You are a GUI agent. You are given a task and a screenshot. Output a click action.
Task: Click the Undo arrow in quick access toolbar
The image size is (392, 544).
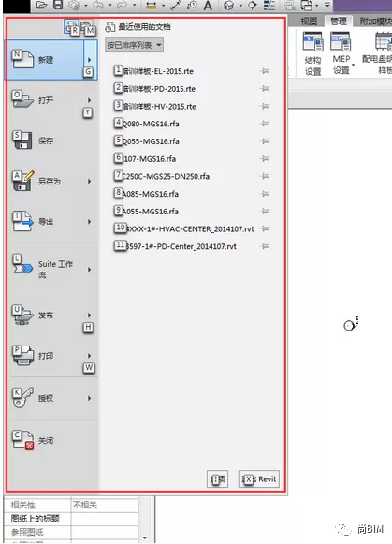(x=98, y=5)
